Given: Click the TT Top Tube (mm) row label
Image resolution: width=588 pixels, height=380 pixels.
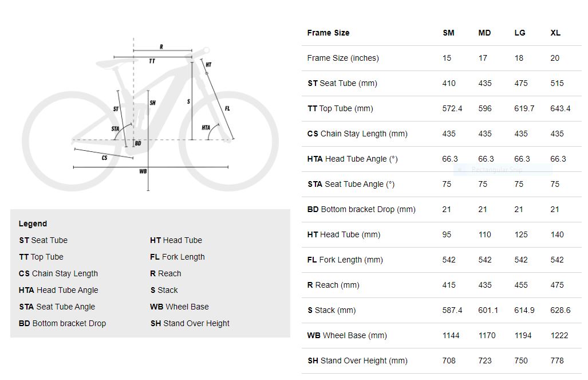Looking at the screenshot, I should click(x=340, y=109).
